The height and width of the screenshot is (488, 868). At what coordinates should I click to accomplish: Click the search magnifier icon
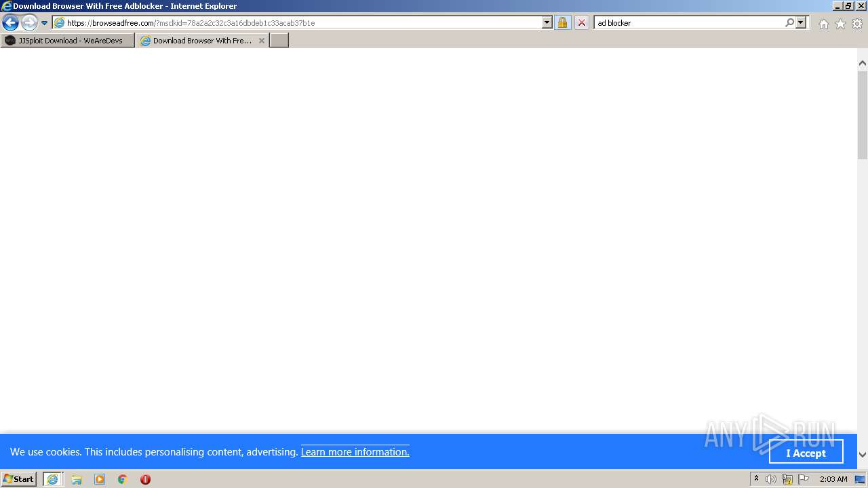pos(789,22)
